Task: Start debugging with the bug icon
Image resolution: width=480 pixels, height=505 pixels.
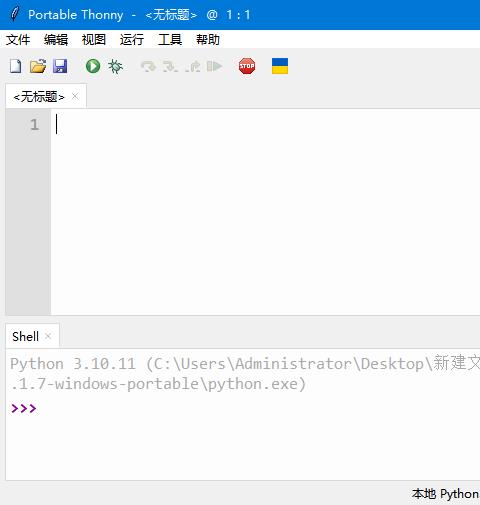Action: (115, 66)
